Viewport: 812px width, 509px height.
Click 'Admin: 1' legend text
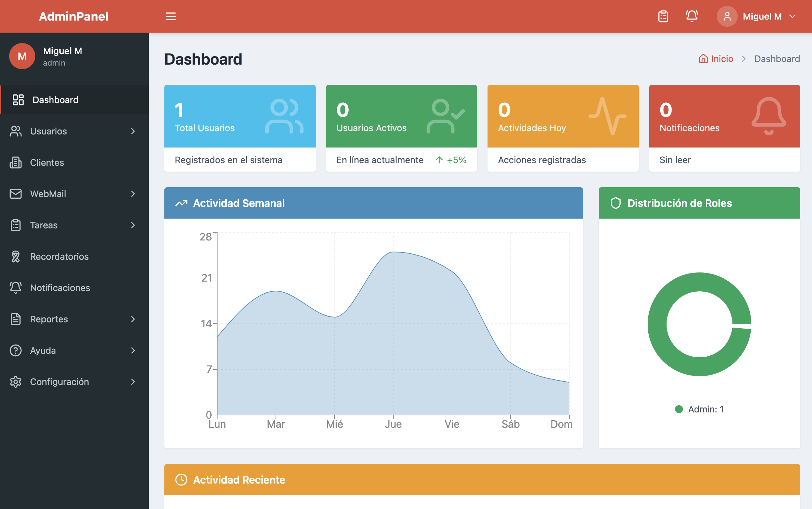tap(706, 409)
